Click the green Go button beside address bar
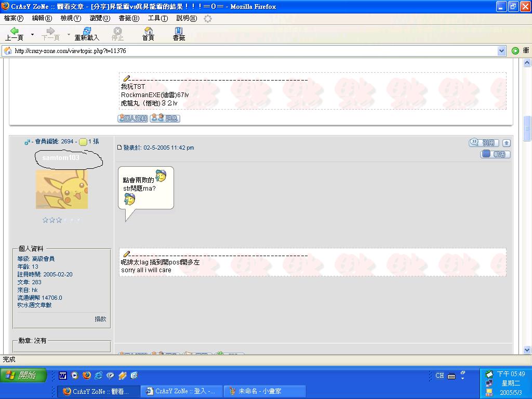Image resolution: width=532 pixels, height=399 pixels. point(515,51)
